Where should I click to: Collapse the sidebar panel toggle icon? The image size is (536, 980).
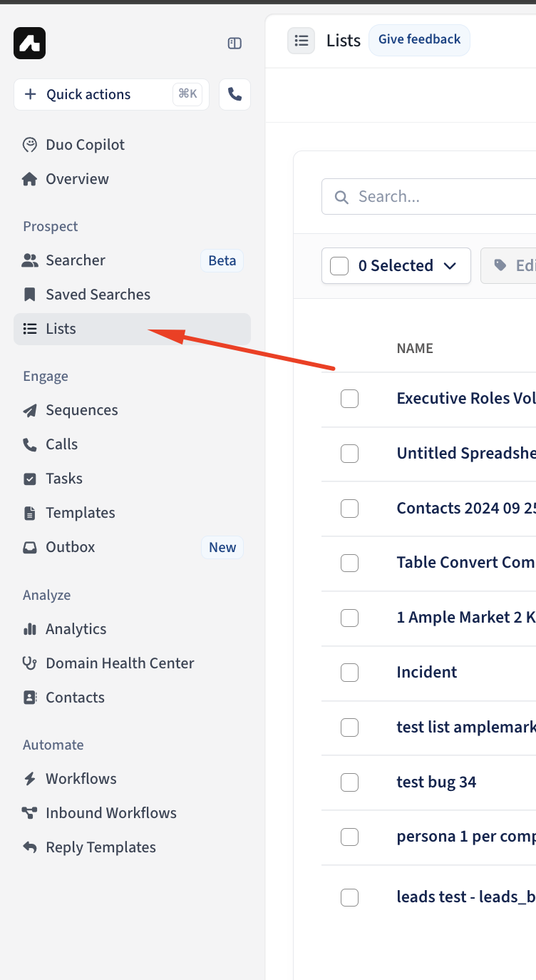[x=234, y=44]
